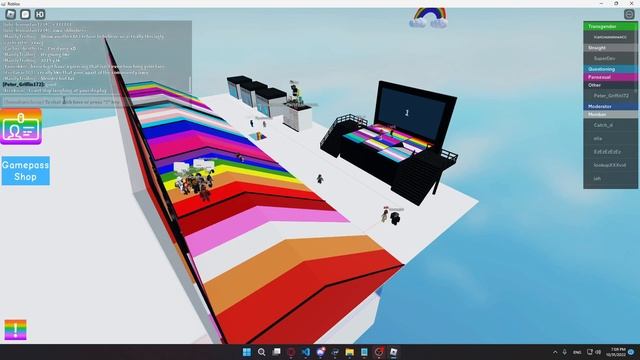The width and height of the screenshot is (640, 360).
Task: Select player Peter_Griffin172 in the leaderboard
Action: 610,96
